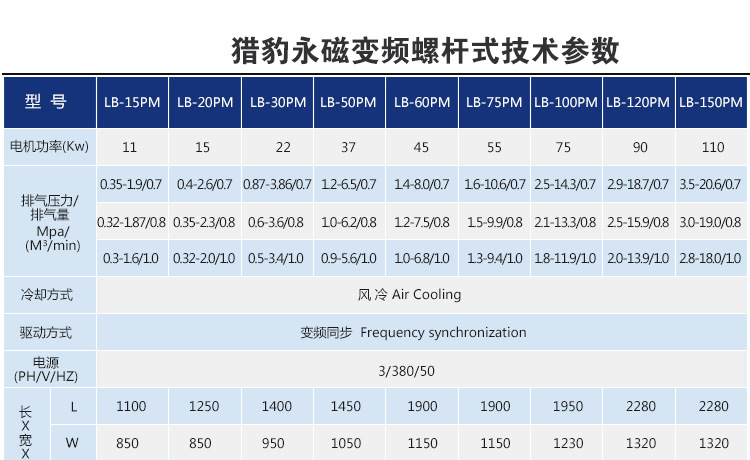The width and height of the screenshot is (750, 460).
Task: Click motor power value 75
Action: 563,147
